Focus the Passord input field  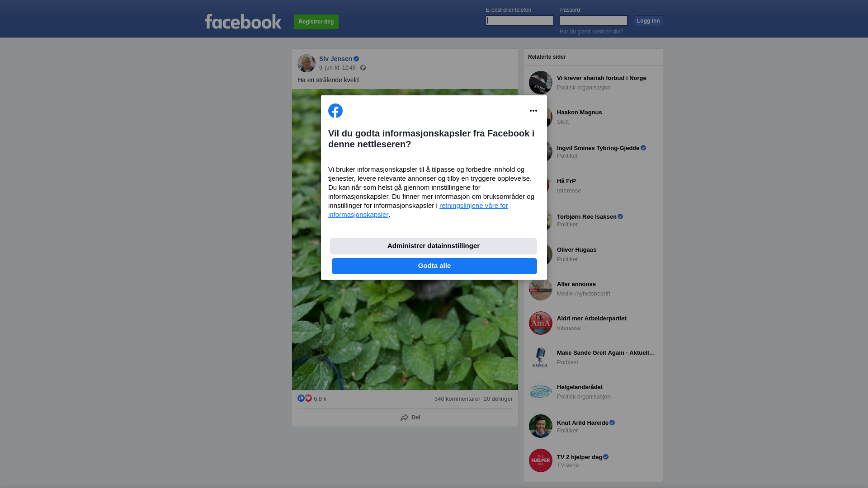tap(594, 21)
